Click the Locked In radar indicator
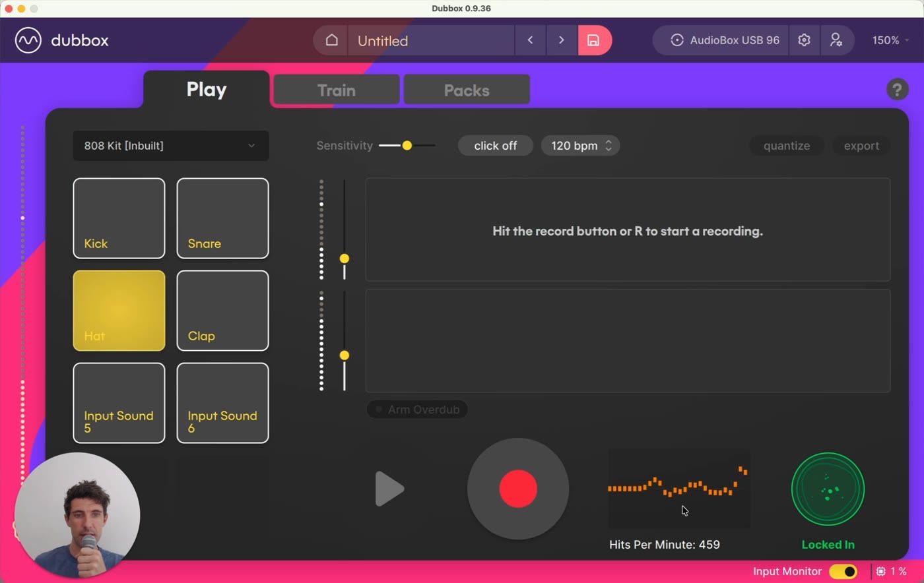This screenshot has width=924, height=583. tap(828, 489)
